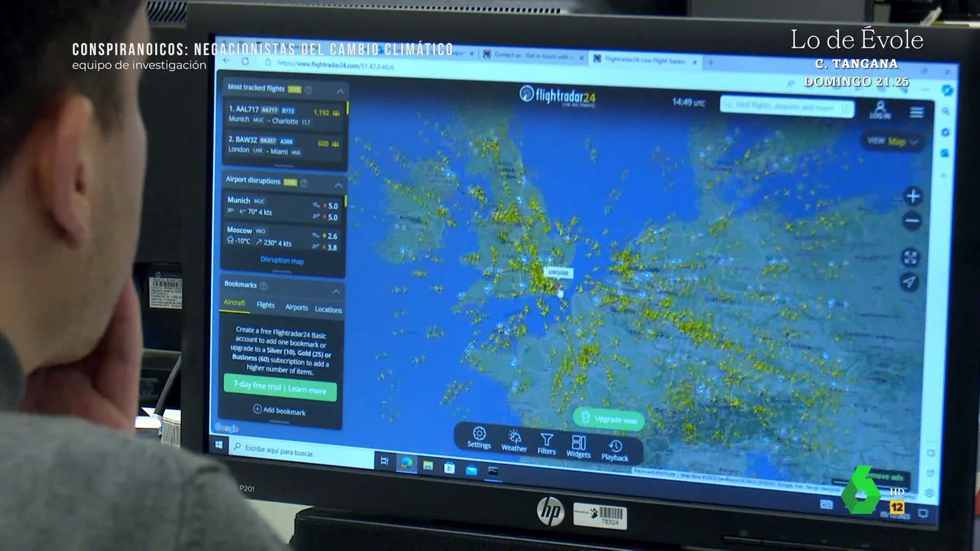The height and width of the screenshot is (551, 980).
Task: Open the Widgets panel
Action: pos(578,447)
